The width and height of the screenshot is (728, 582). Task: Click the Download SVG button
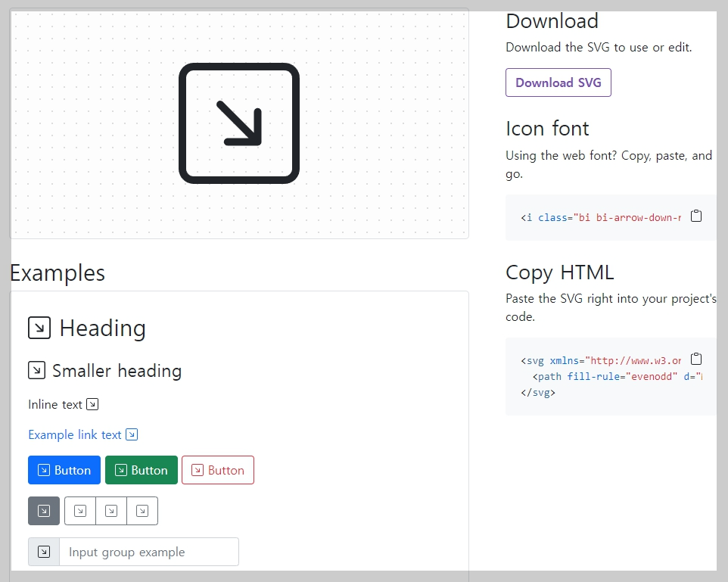pos(558,82)
